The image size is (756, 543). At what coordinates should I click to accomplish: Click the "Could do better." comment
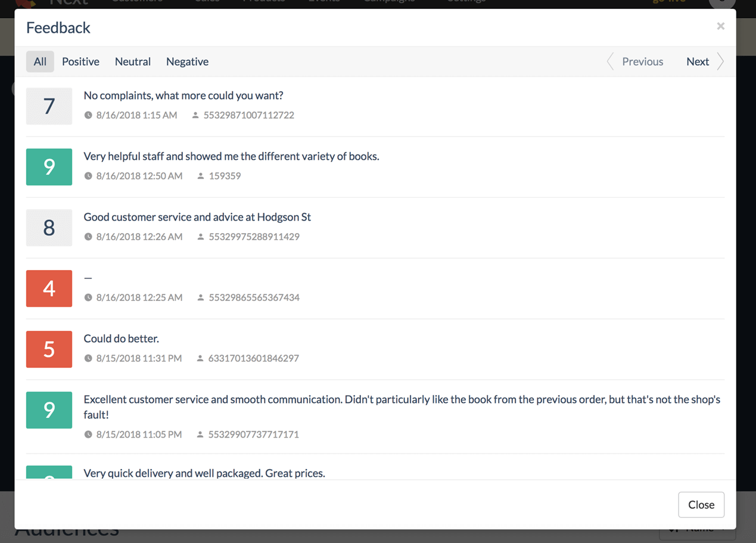[x=122, y=339]
